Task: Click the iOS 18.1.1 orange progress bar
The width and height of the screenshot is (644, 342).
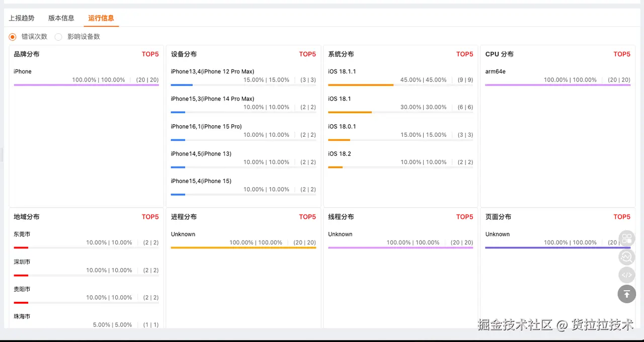Action: coord(361,85)
